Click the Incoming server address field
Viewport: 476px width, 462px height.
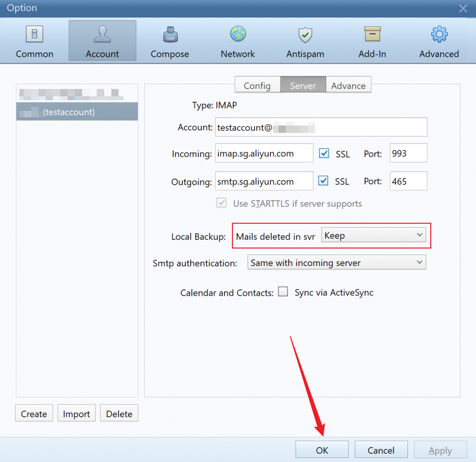click(x=264, y=153)
